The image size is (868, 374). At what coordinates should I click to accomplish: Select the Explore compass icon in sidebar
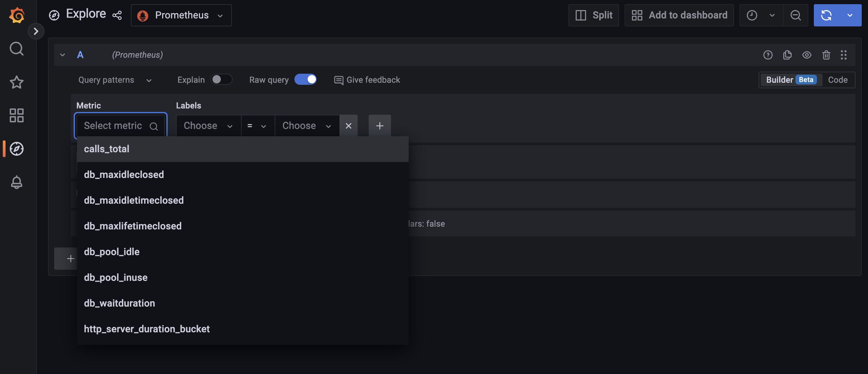pos(16,148)
